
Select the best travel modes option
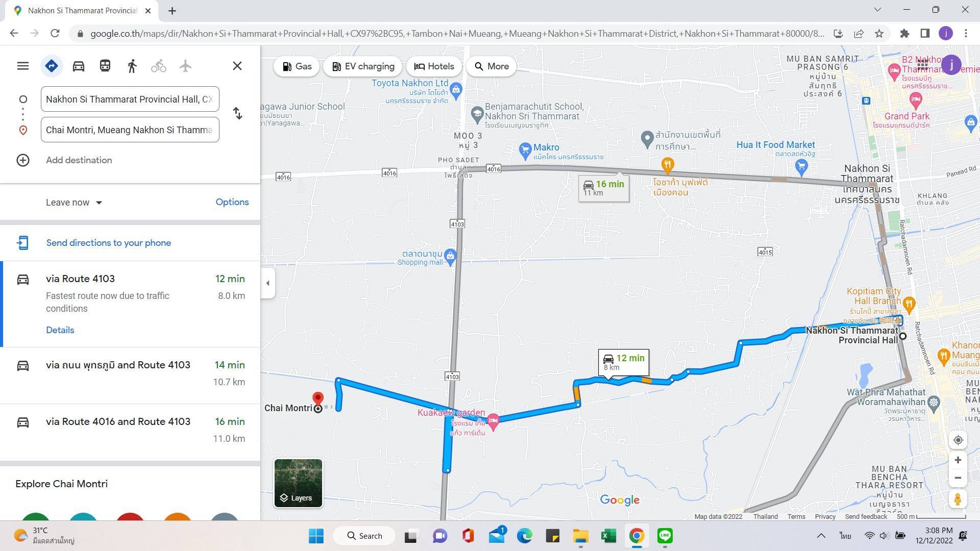coord(52,66)
